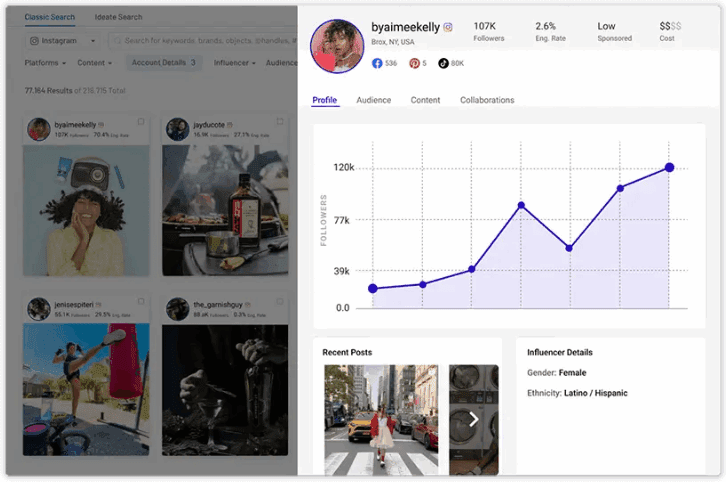Click the byaimeekelly name in results card

[x=75, y=125]
